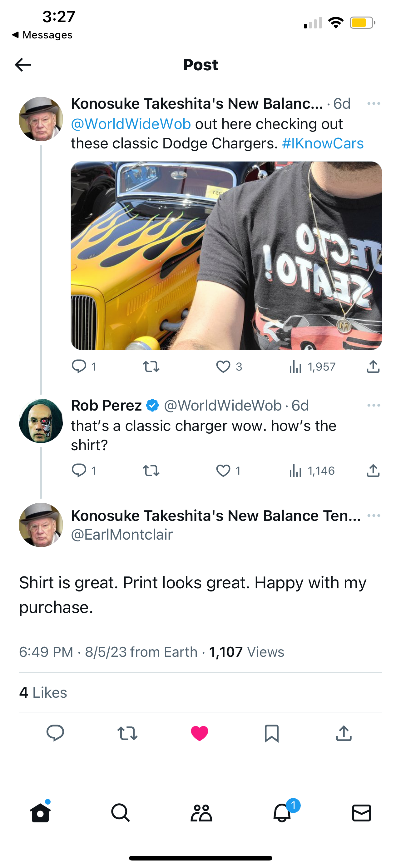Screen dimensions: 401x868
Task: Like Rob Perez's reply
Action: pyautogui.click(x=223, y=470)
